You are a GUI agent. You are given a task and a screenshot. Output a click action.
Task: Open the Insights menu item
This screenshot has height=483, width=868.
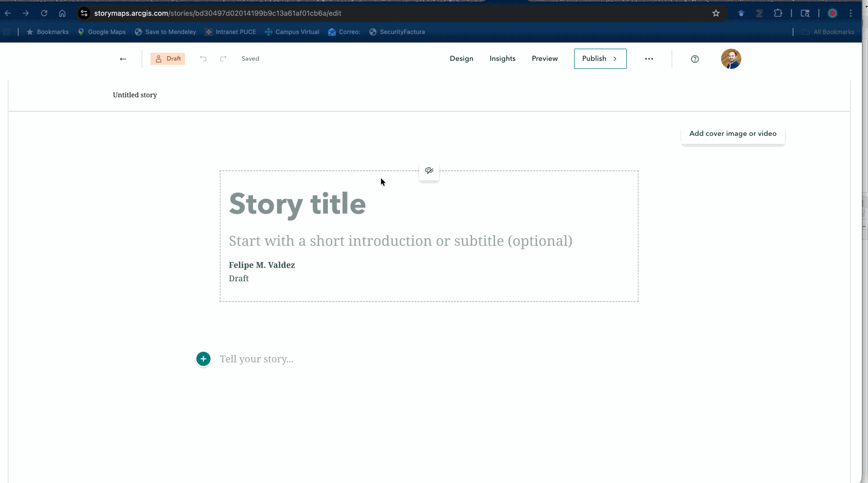pyautogui.click(x=503, y=59)
